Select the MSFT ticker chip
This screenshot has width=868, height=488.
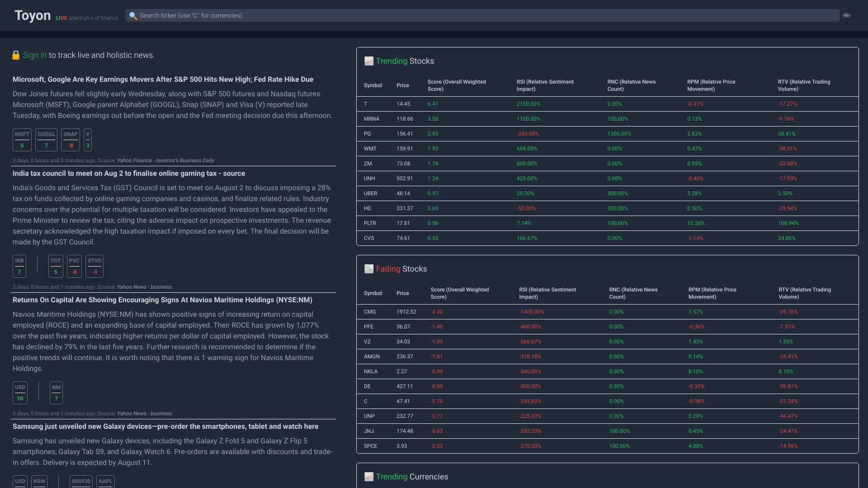(22, 139)
